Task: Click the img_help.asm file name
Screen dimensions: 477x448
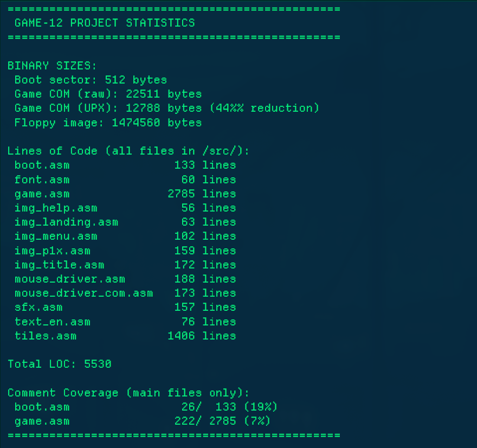Action: (56, 208)
